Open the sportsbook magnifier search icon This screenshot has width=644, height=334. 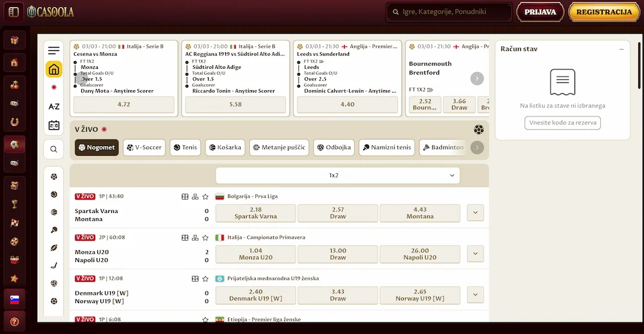pyautogui.click(x=54, y=149)
